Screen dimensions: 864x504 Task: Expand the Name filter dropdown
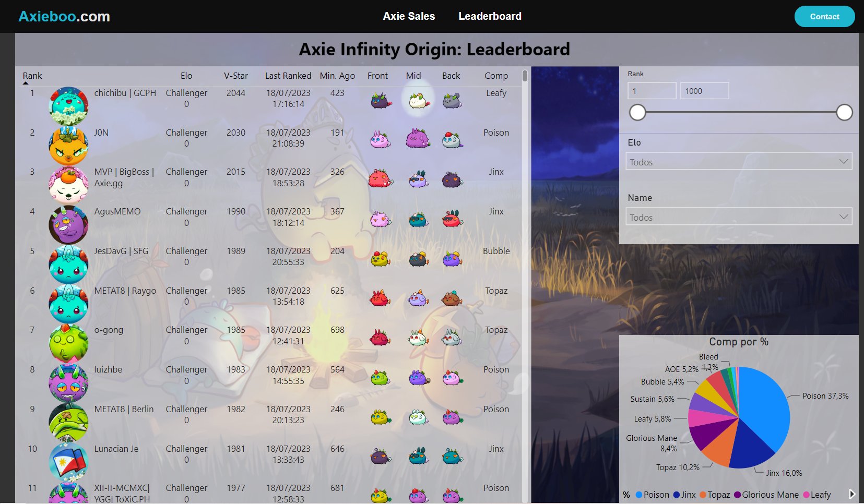[x=739, y=217]
